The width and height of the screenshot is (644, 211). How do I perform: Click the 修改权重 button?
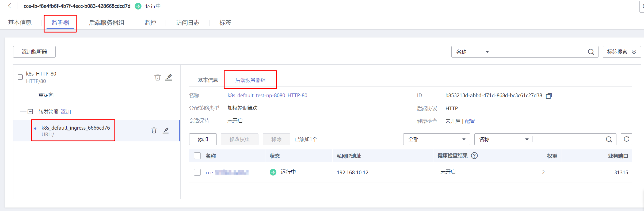[239, 139]
